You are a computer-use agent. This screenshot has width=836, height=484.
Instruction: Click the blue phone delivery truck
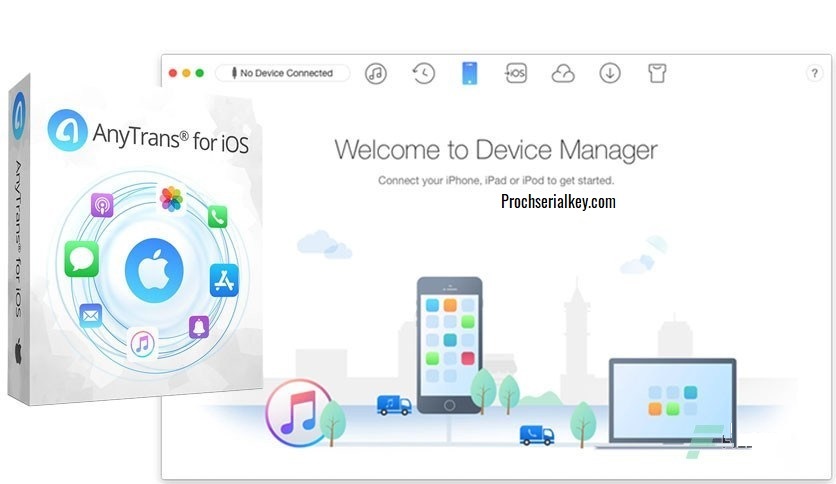[537, 435]
